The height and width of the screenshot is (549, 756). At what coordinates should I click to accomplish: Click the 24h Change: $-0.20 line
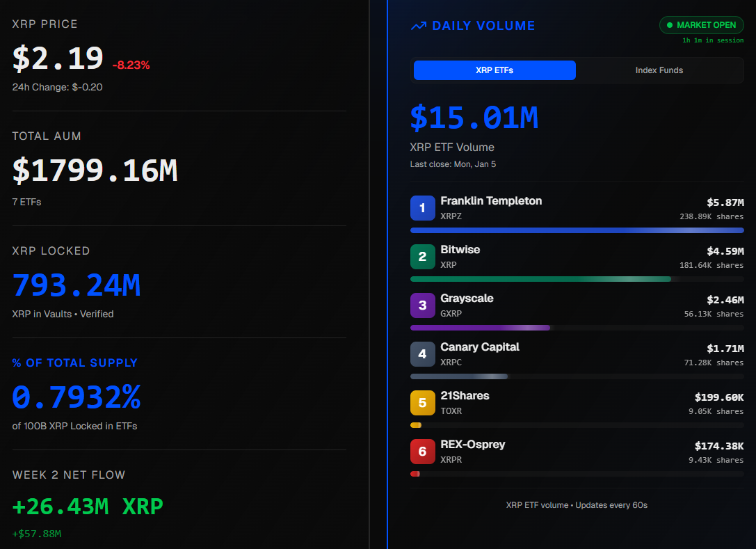click(x=57, y=87)
